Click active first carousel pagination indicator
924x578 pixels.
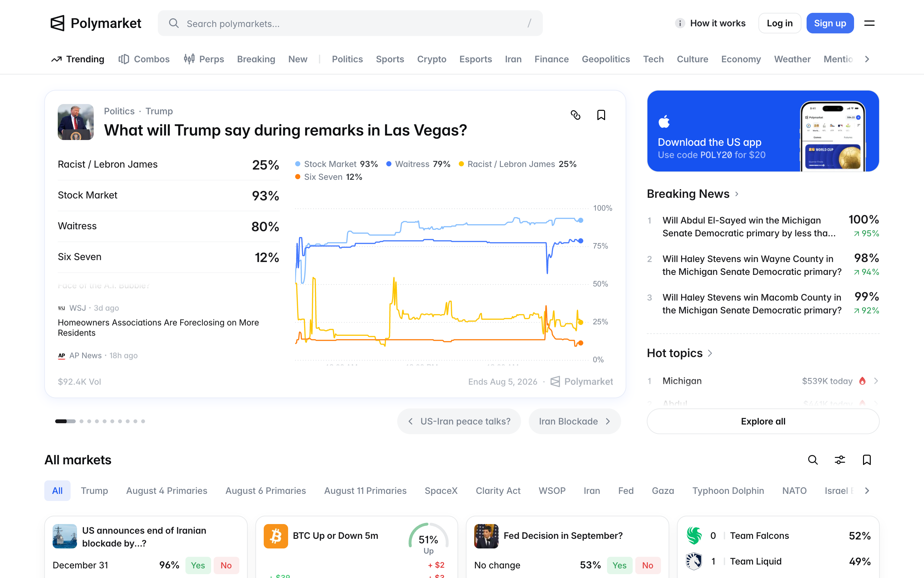(x=65, y=421)
